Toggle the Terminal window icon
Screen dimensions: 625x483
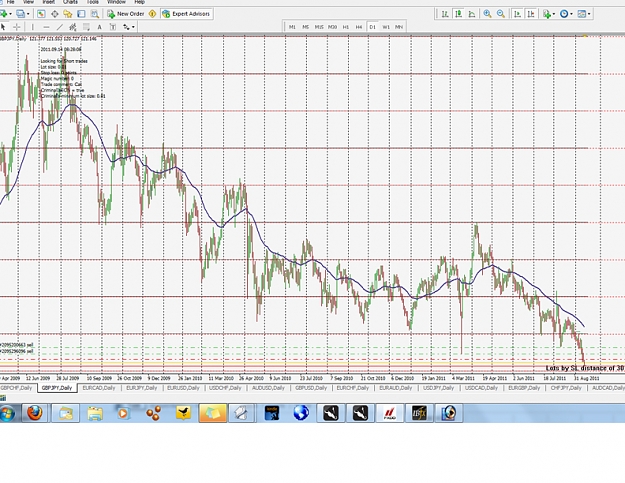pyautogui.click(x=81, y=14)
